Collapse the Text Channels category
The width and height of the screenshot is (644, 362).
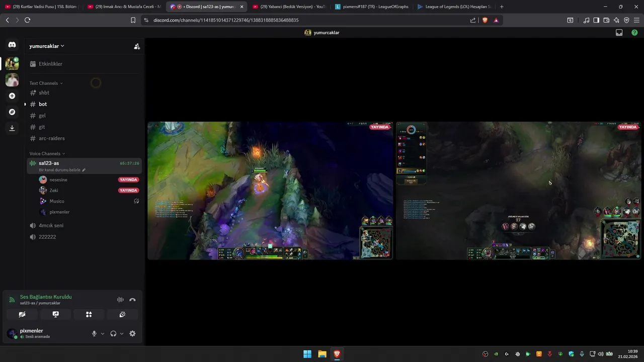click(x=46, y=83)
